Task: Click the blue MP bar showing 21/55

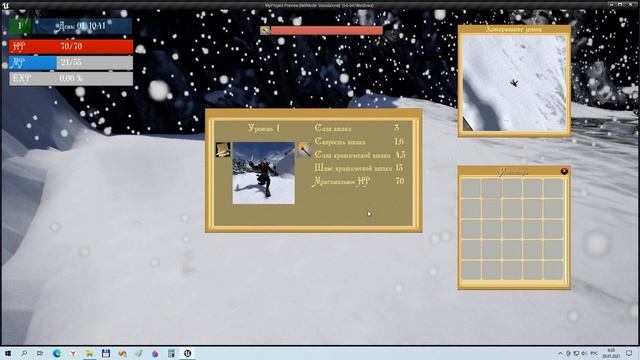Action: coord(71,63)
